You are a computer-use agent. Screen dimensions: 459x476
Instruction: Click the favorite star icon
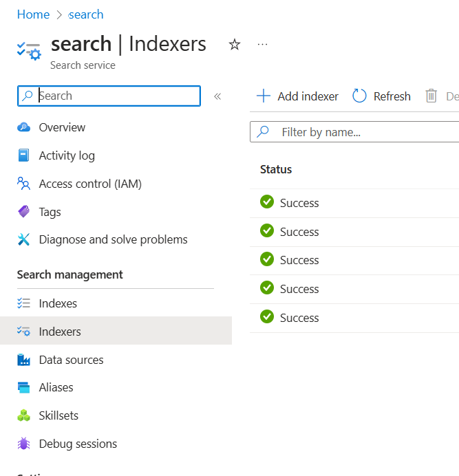(x=235, y=45)
